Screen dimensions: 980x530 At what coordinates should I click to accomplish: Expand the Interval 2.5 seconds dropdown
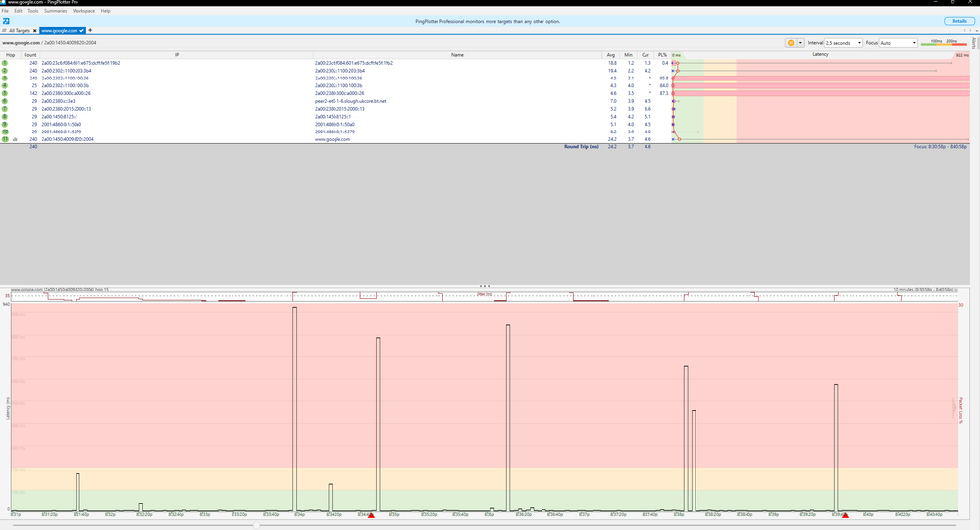tap(843, 43)
